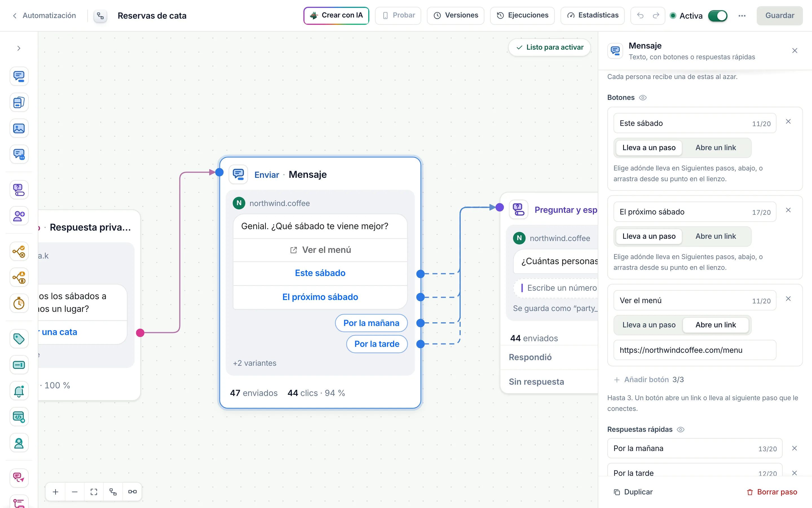Close the Mensaje panel

(x=795, y=51)
